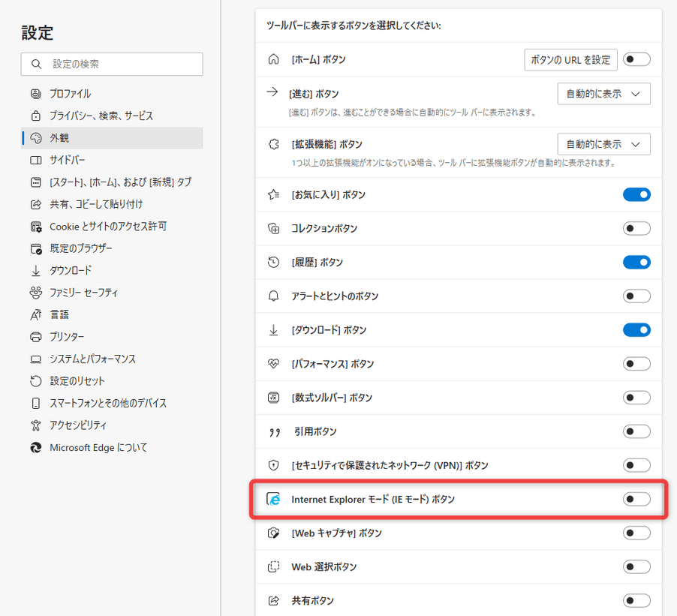Open ダウンロード settings page
Image resolution: width=677 pixels, height=616 pixels.
coord(112,271)
